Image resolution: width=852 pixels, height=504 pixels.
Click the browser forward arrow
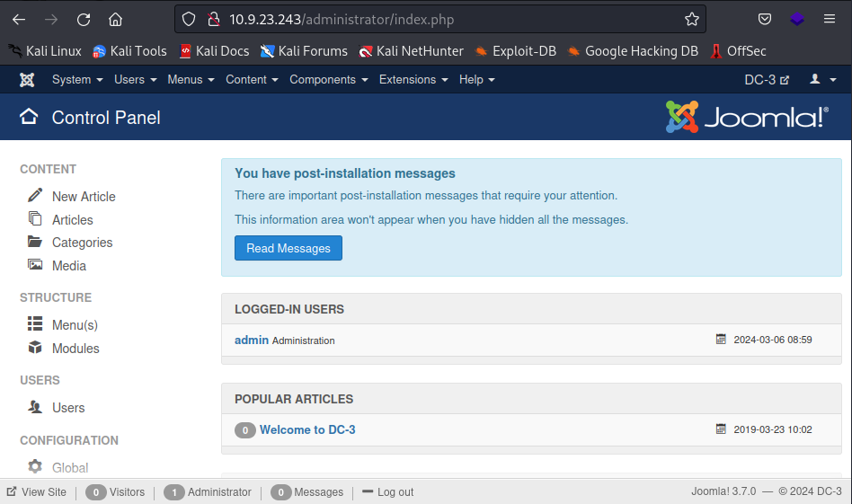[51, 20]
